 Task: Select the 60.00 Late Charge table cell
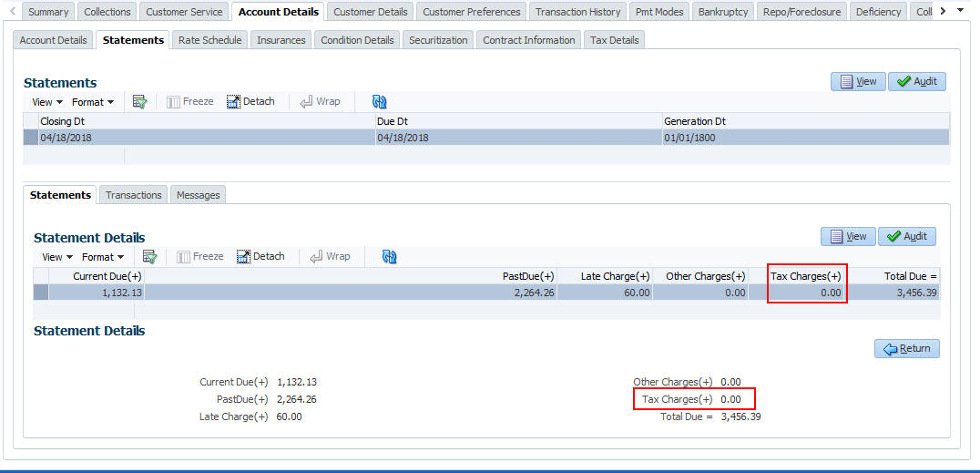point(605,293)
